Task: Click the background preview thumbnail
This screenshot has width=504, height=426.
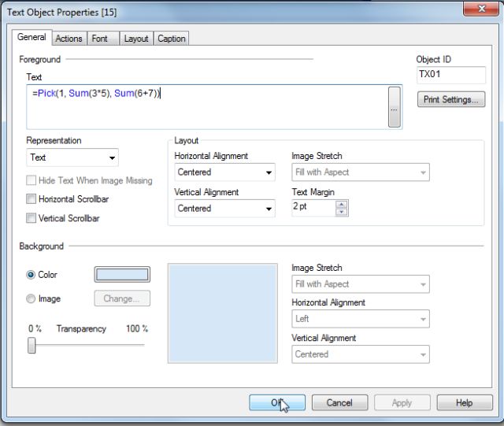Action: [222, 313]
